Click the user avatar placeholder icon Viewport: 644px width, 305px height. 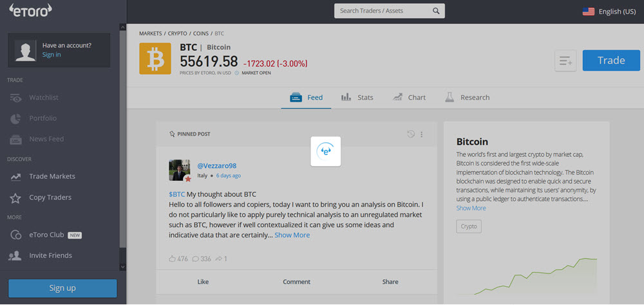point(25,50)
